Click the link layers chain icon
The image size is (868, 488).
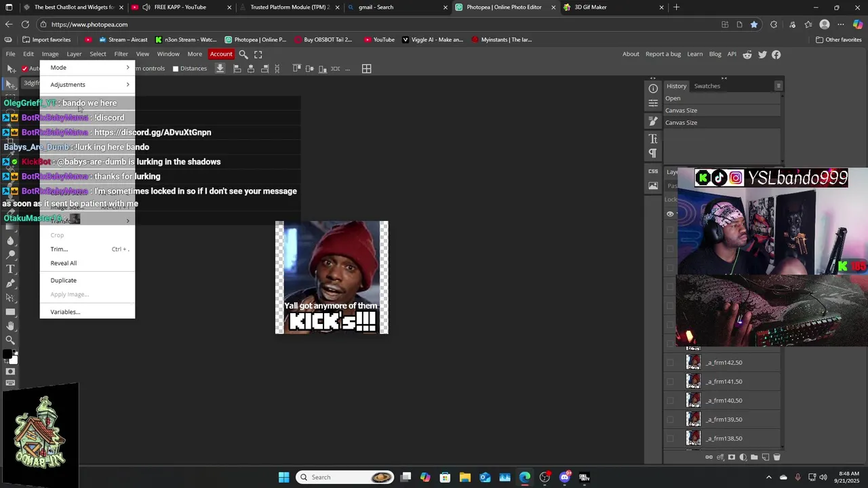click(x=709, y=457)
